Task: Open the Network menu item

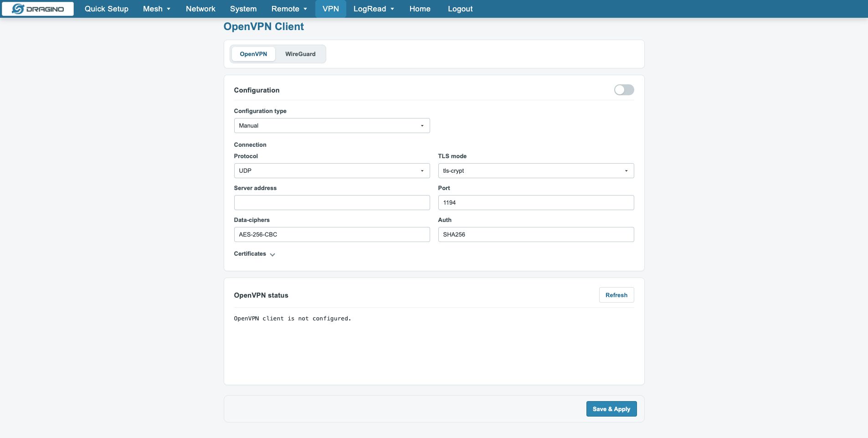Action: click(x=200, y=9)
